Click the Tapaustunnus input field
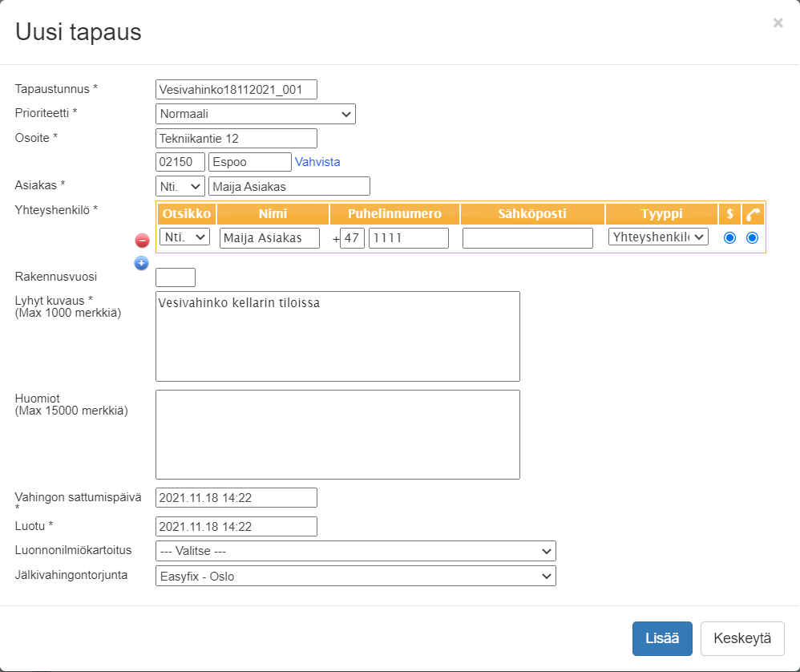The height and width of the screenshot is (672, 800). click(x=236, y=89)
